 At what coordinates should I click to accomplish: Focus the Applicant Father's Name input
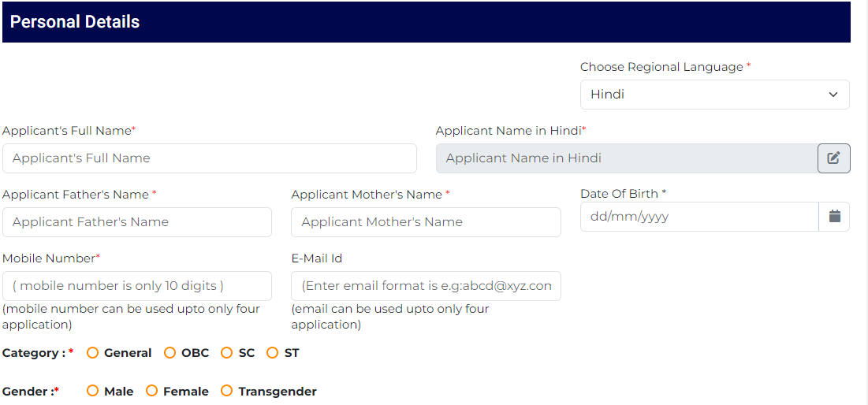pos(136,222)
